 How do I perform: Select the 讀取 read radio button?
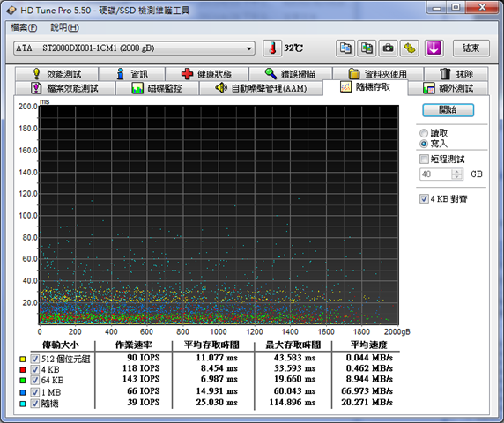point(424,133)
